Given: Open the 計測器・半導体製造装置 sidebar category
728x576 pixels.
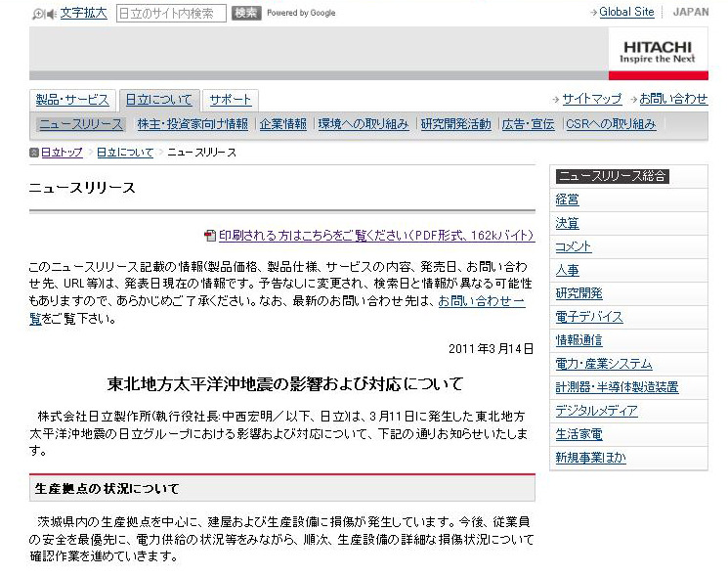Looking at the screenshot, I should tap(617, 387).
